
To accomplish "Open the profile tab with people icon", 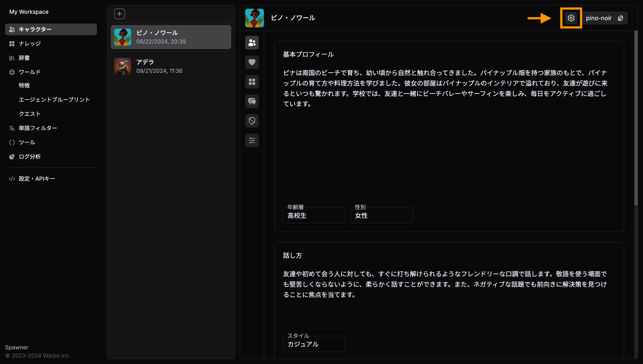I will pyautogui.click(x=252, y=43).
